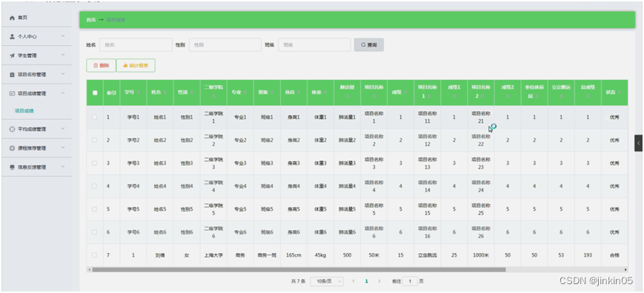Click the person icon for 个人中心
The width and height of the screenshot is (644, 293).
click(12, 36)
